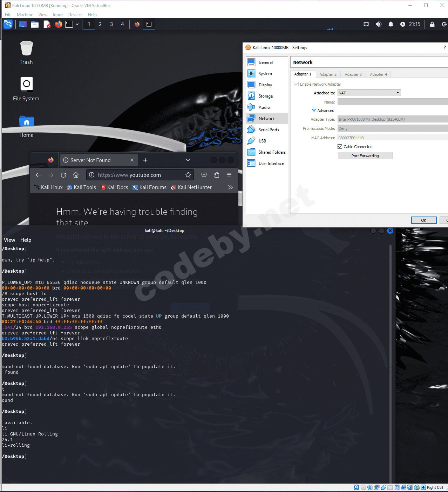
Task: Open the Firefox hamburger menu
Action: [229, 175]
